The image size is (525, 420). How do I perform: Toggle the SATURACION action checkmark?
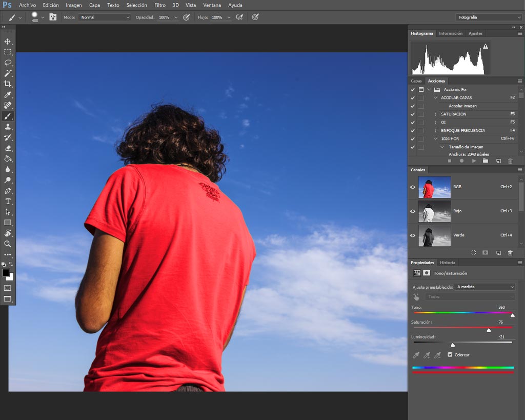[413, 114]
